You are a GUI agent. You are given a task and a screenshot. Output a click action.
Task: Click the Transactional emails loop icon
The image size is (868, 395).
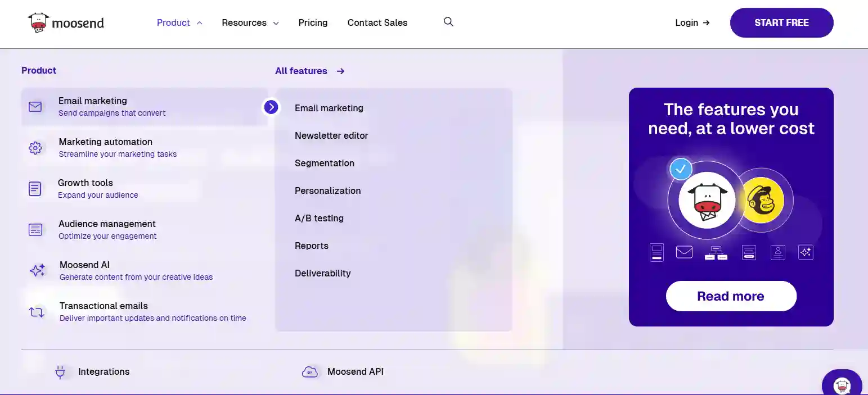click(37, 312)
